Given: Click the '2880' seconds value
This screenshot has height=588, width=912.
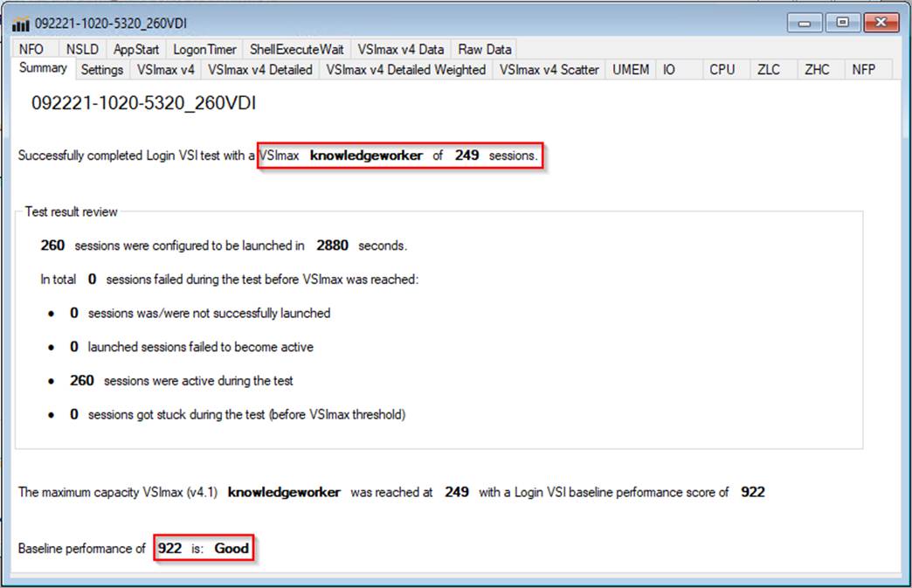Looking at the screenshot, I should tap(332, 246).
